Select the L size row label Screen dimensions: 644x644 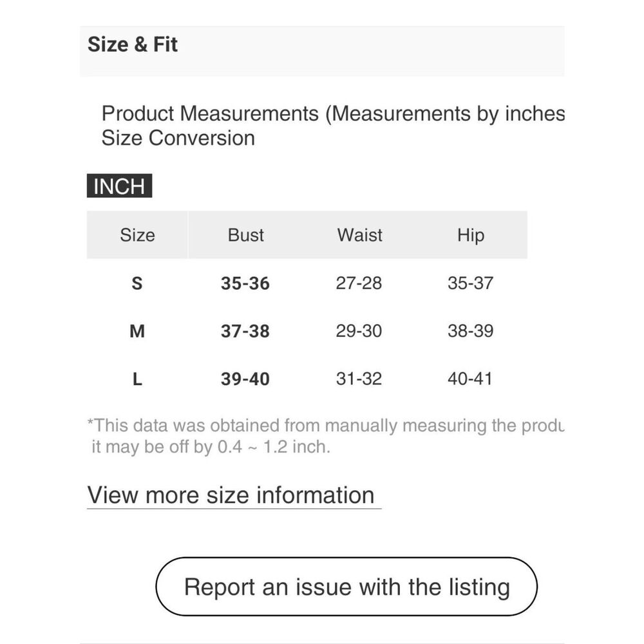pyautogui.click(x=137, y=379)
